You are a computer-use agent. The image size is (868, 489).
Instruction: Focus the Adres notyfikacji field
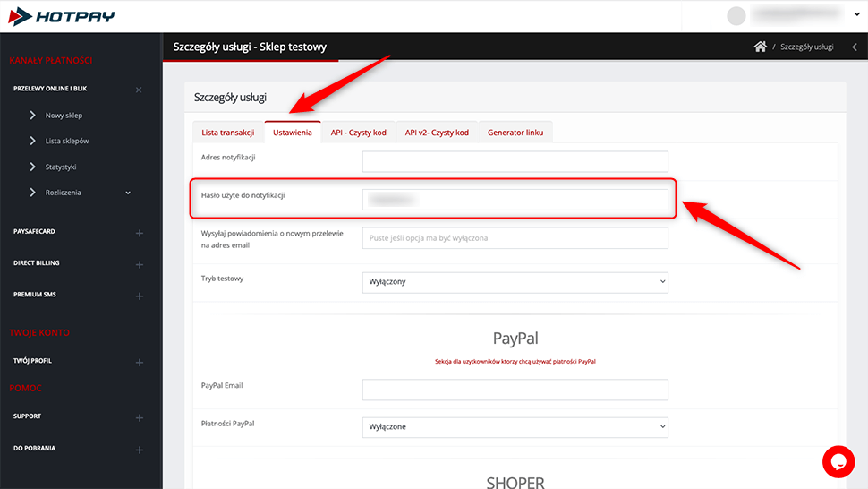pyautogui.click(x=515, y=161)
